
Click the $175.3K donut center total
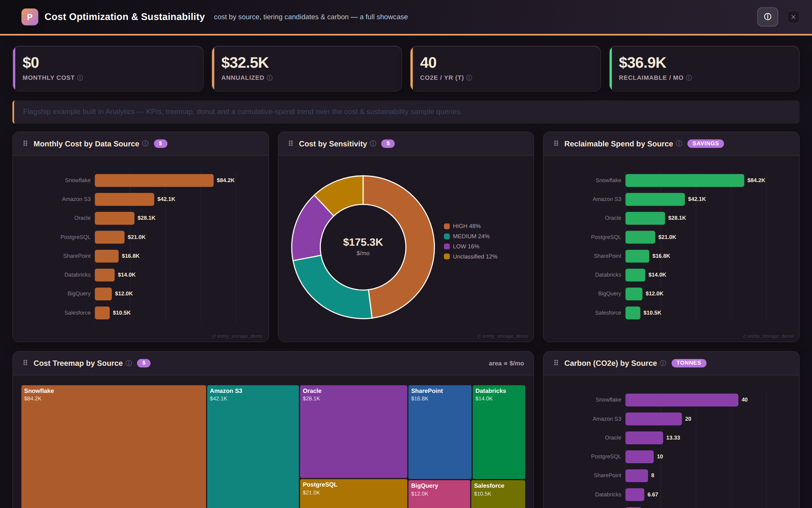coord(363,242)
